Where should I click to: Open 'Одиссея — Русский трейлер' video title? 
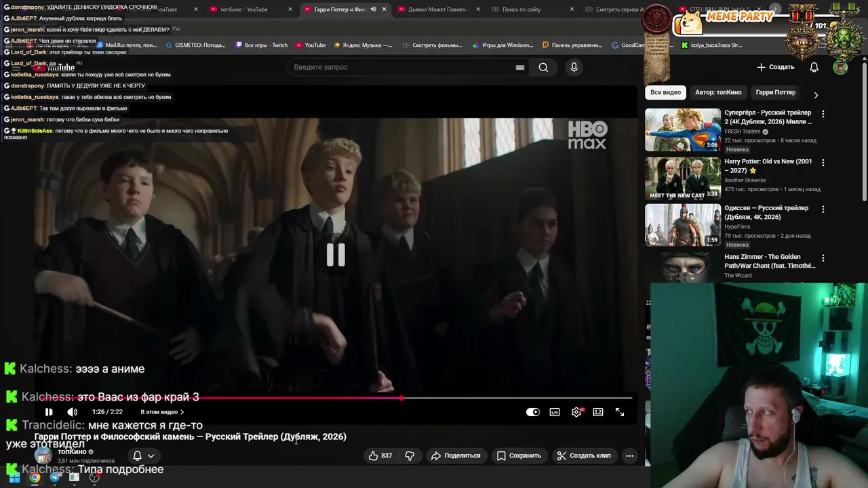[x=766, y=212]
